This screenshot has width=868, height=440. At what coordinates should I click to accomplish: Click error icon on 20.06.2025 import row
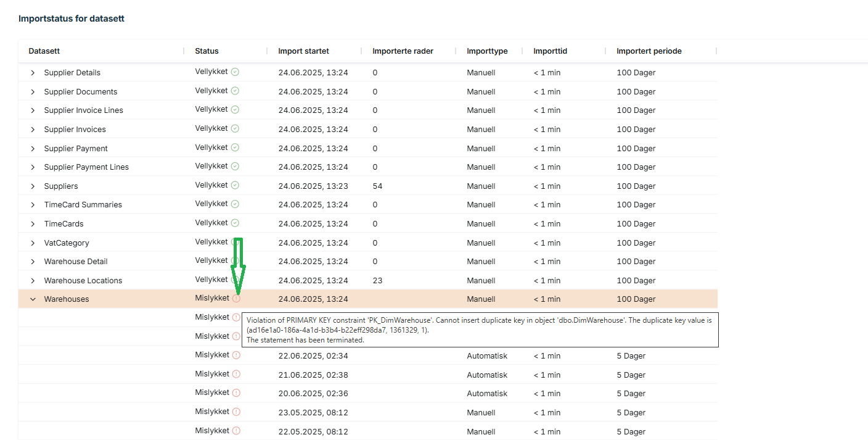click(x=237, y=392)
